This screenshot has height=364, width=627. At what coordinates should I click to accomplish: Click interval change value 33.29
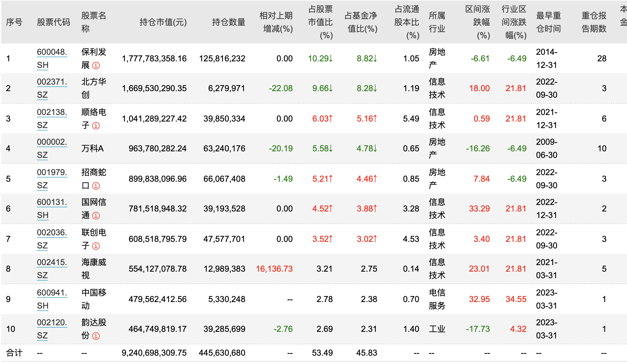(479, 209)
